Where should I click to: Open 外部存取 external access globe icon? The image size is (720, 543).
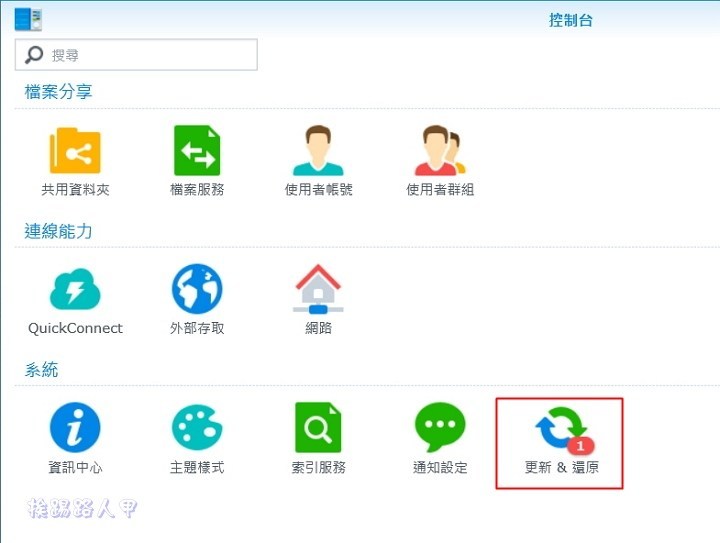click(x=197, y=289)
